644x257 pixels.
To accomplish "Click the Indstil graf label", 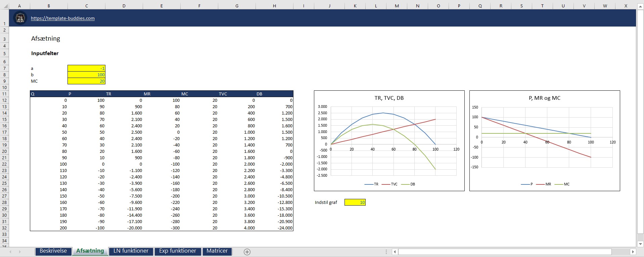I will coord(326,202).
